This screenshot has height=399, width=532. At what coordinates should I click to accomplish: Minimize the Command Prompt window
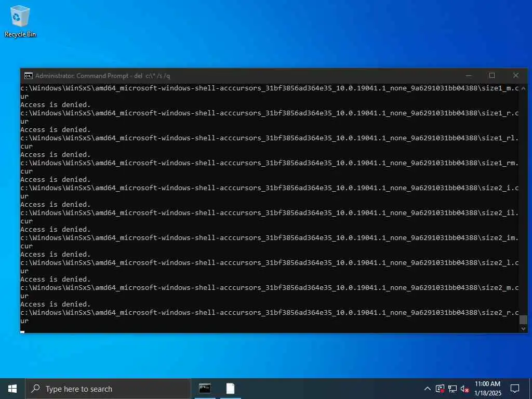pos(469,76)
